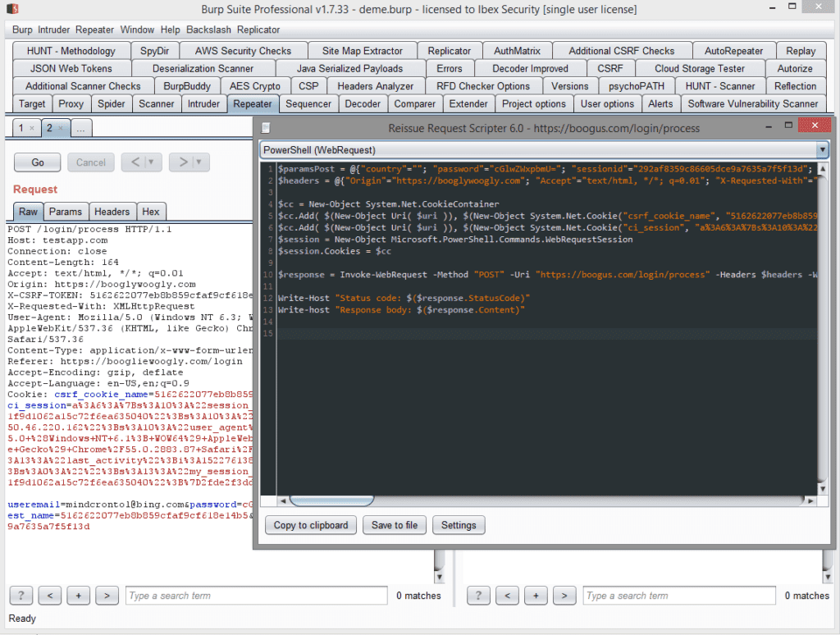Click script editor scroll-up arrow
Screen dimensions: 840x635
pos(823,169)
